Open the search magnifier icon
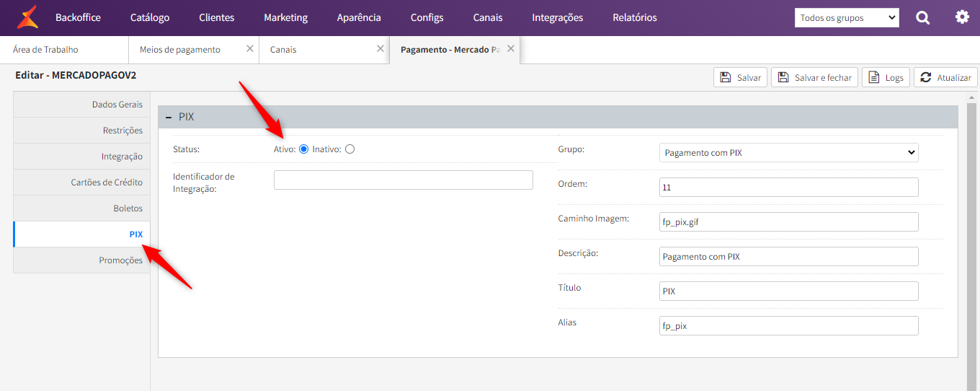 (923, 17)
